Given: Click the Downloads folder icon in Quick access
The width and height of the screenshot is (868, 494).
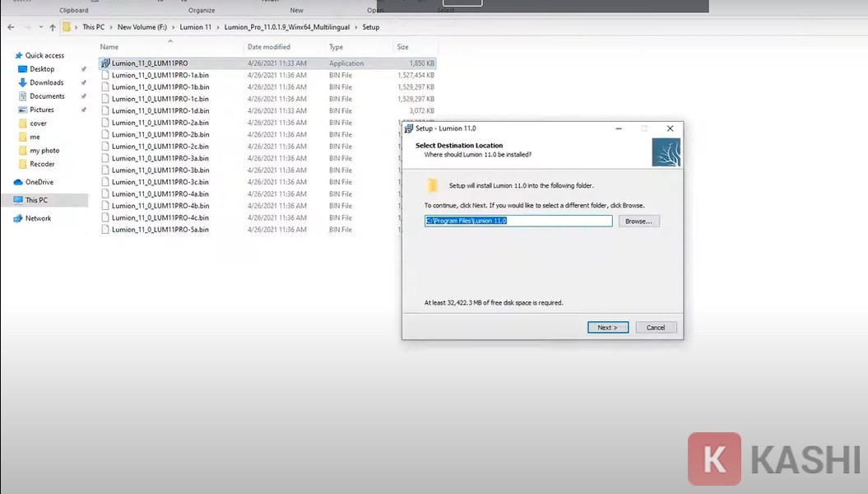Looking at the screenshot, I should tap(23, 82).
